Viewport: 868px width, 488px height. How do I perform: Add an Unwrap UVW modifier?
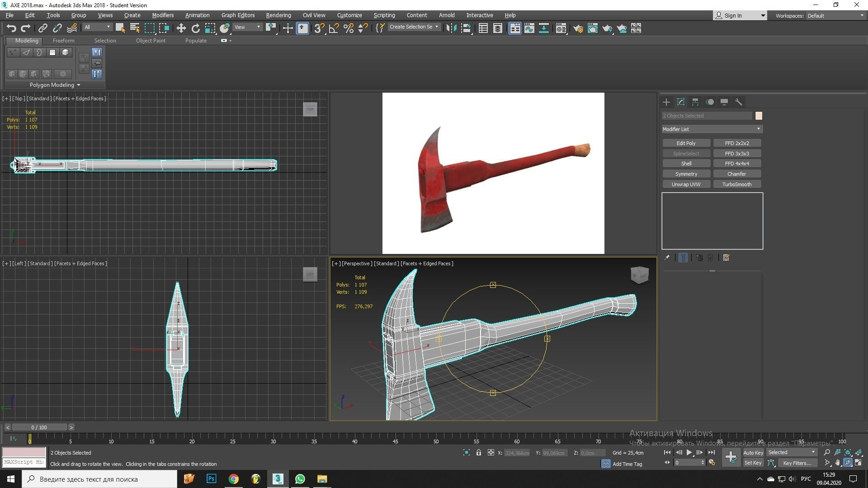click(686, 184)
